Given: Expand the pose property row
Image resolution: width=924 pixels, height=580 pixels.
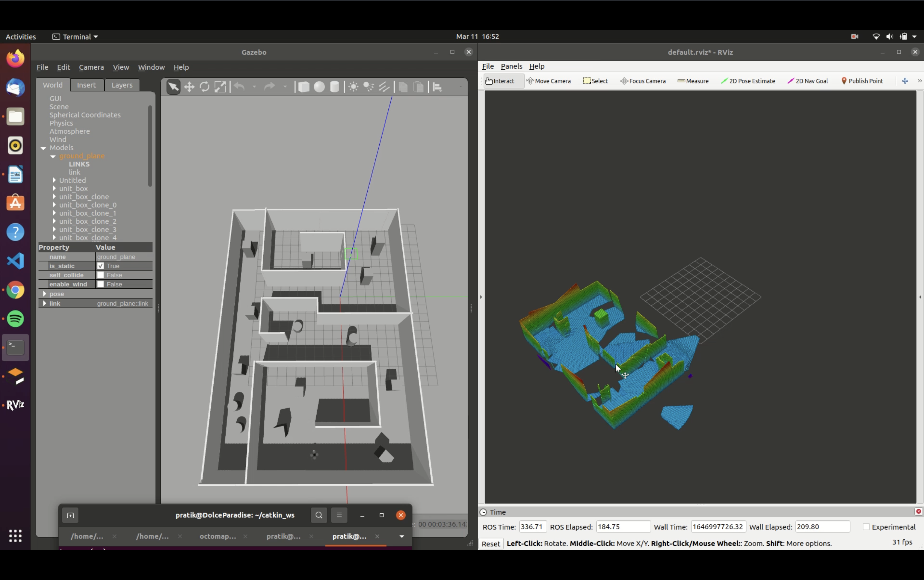Looking at the screenshot, I should click(44, 294).
